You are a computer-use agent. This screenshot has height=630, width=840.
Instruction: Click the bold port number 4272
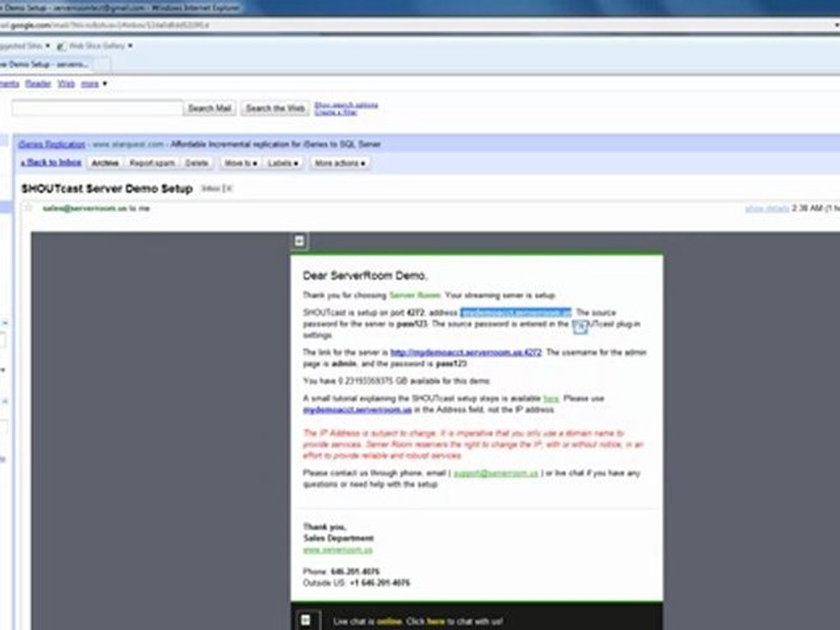(415, 312)
